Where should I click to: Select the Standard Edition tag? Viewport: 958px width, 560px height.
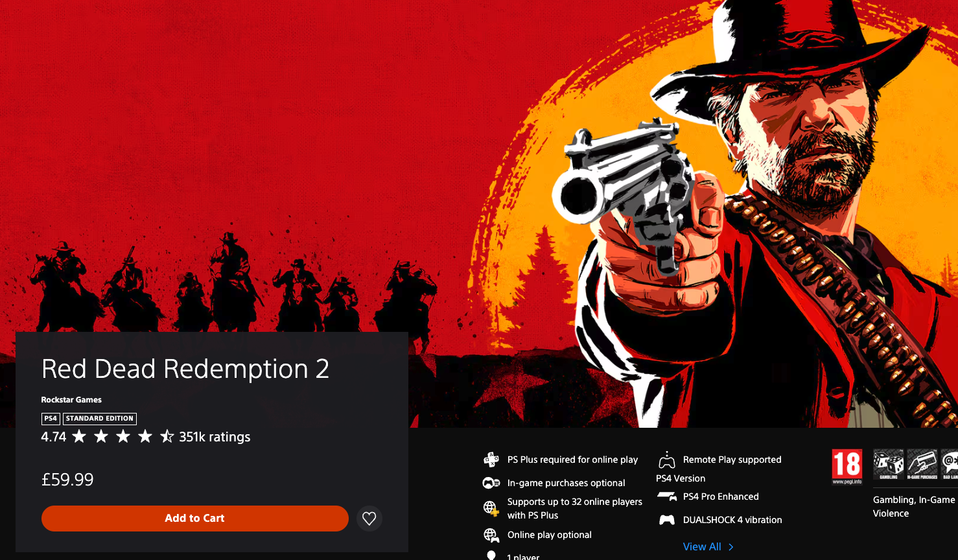pyautogui.click(x=100, y=419)
